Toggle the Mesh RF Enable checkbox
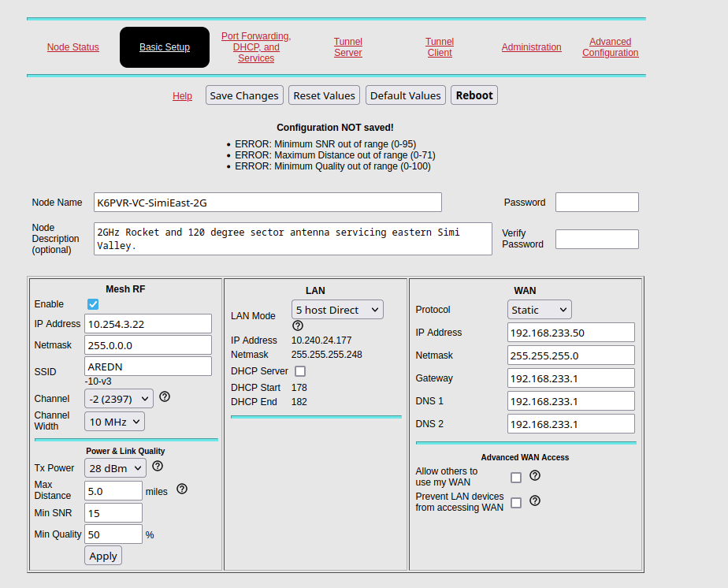 [92, 303]
